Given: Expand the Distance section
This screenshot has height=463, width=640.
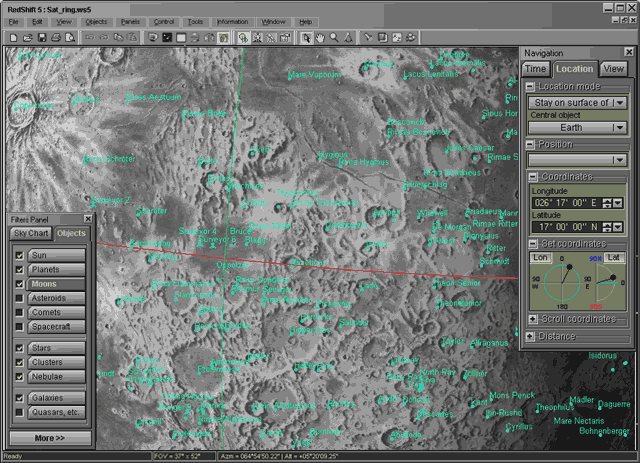Looking at the screenshot, I should pyautogui.click(x=531, y=336).
